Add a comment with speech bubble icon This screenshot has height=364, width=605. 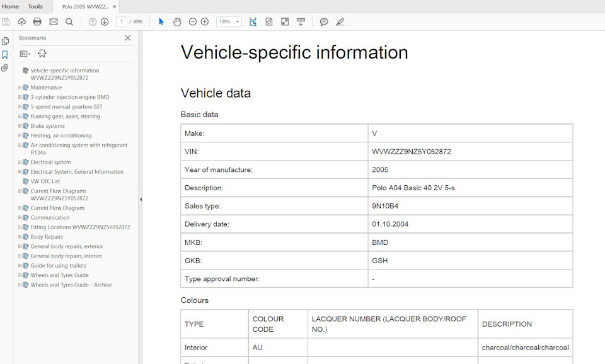pos(324,22)
